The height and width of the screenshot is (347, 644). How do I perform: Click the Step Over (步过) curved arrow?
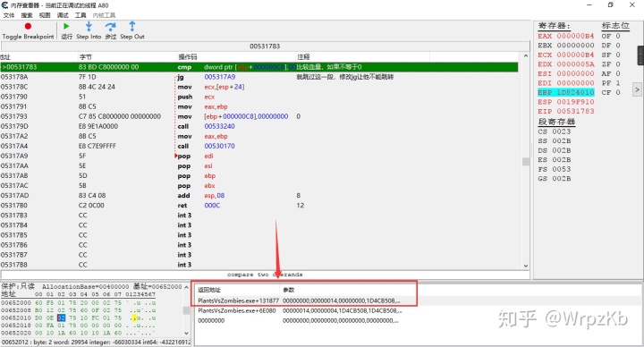point(110,27)
